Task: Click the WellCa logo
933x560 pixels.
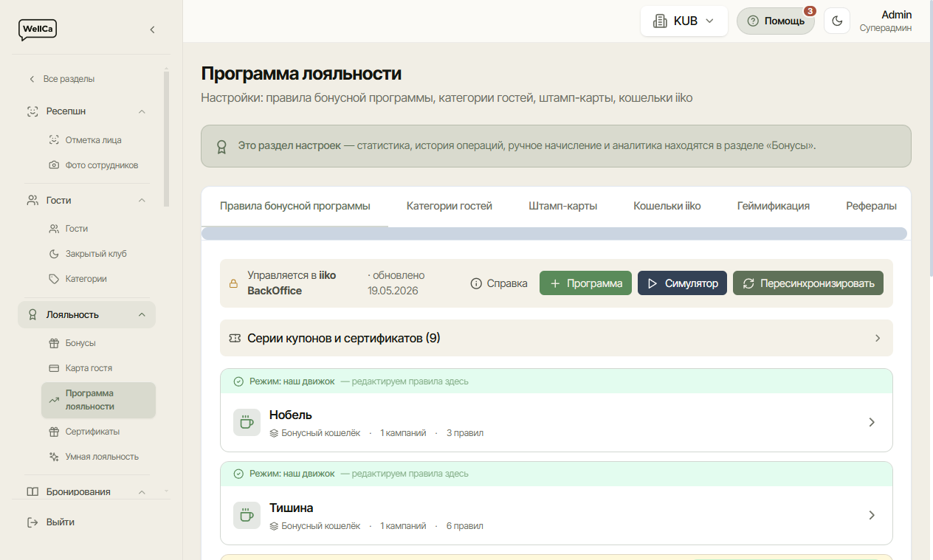Action: click(38, 30)
